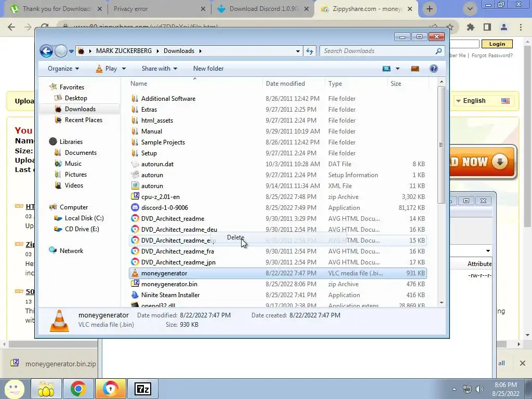
Task: Click Zippyshare Login button
Action: 497,44
